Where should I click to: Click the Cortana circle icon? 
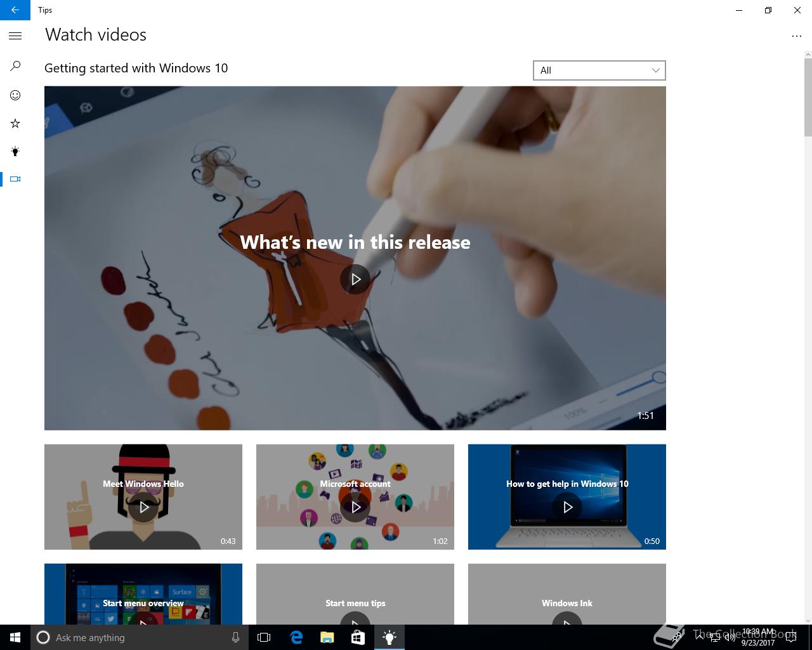[43, 637]
